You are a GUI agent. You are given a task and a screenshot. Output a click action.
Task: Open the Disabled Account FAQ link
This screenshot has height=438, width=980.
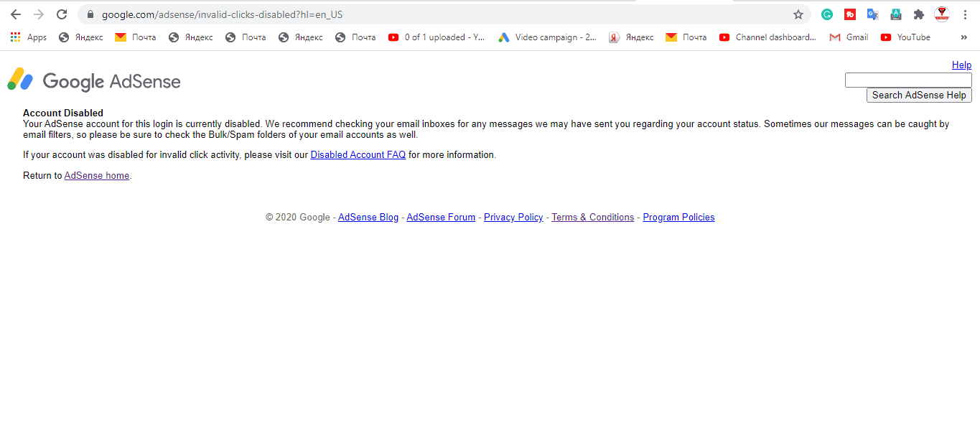pos(358,154)
